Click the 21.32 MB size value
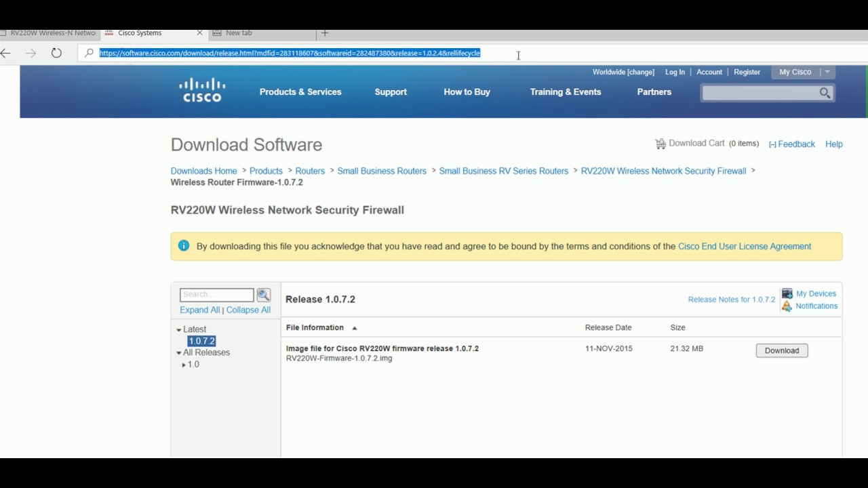Screen dimensions: 868x488 (x=686, y=348)
